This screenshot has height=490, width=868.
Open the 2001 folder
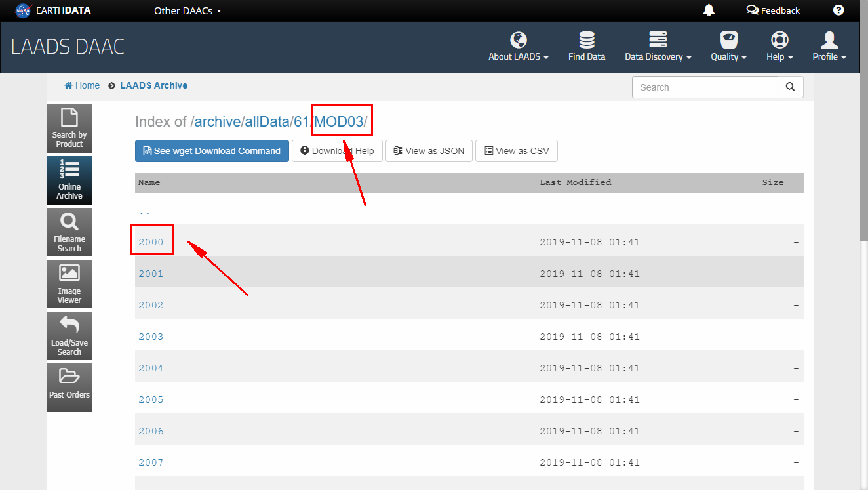click(x=151, y=274)
